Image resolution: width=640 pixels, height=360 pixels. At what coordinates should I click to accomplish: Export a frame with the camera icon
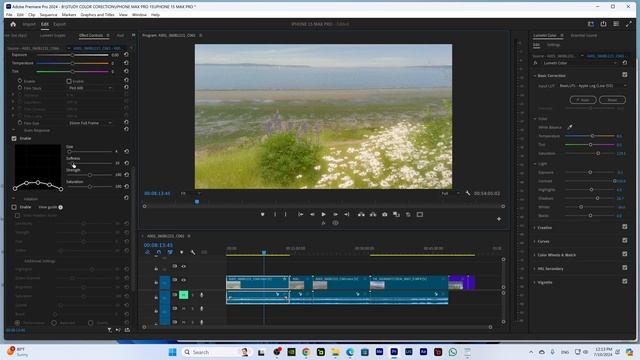(x=384, y=214)
